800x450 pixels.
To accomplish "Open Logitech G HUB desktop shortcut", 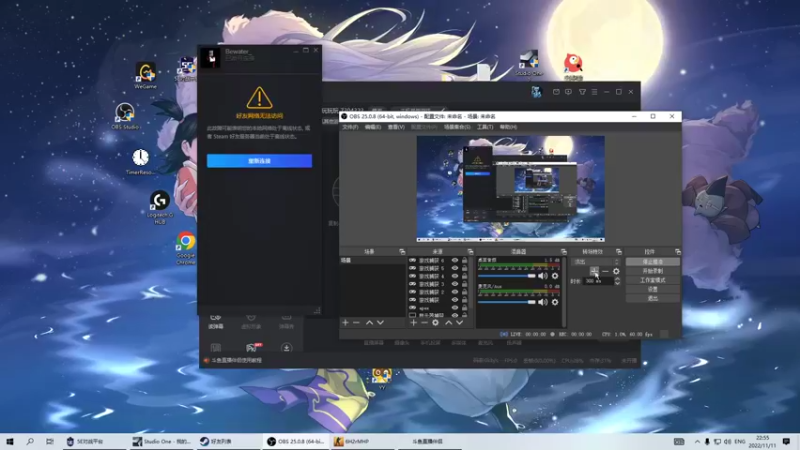I will pyautogui.click(x=160, y=207).
